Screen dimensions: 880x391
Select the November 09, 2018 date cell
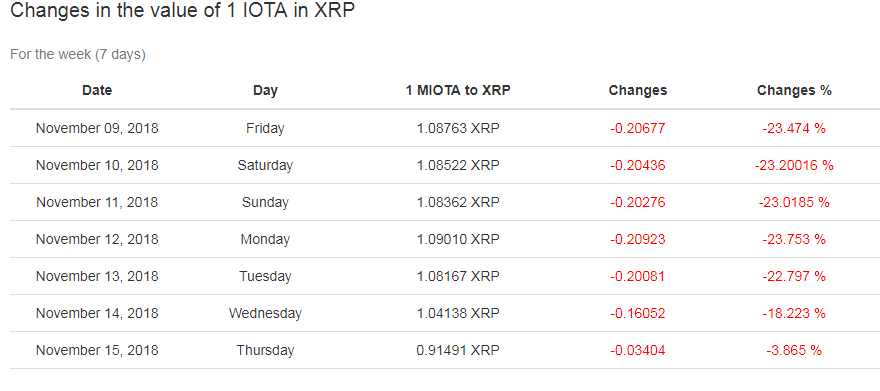97,128
